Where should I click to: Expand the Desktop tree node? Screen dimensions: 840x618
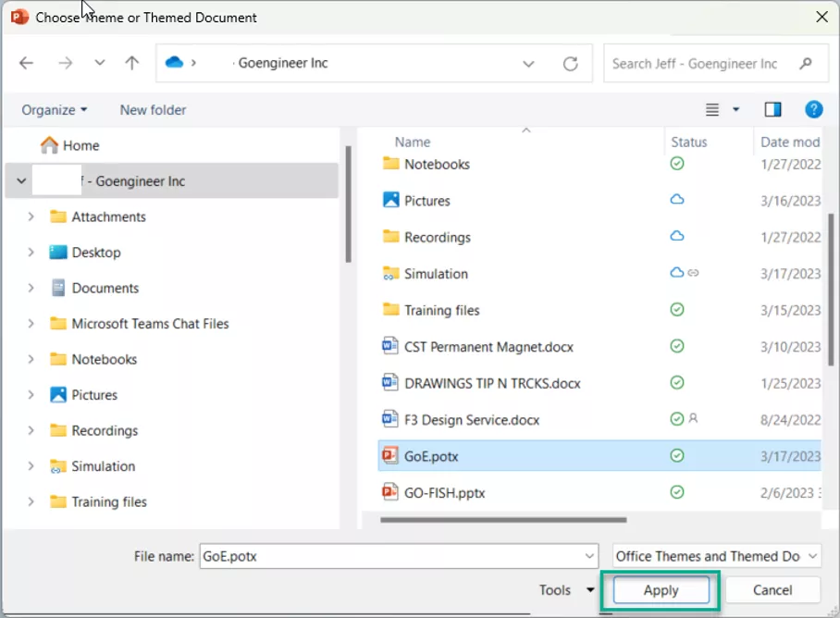click(31, 253)
